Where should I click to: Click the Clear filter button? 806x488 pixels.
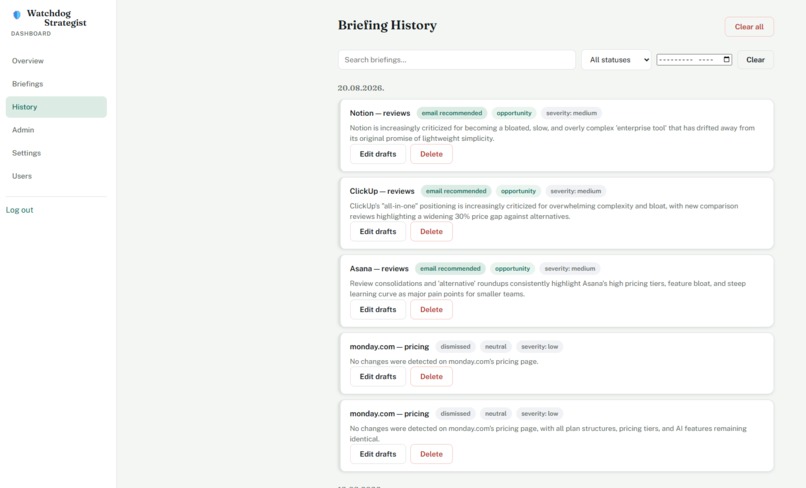755,60
